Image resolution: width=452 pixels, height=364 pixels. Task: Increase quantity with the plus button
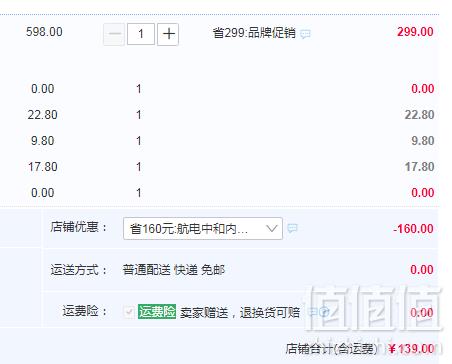(168, 34)
